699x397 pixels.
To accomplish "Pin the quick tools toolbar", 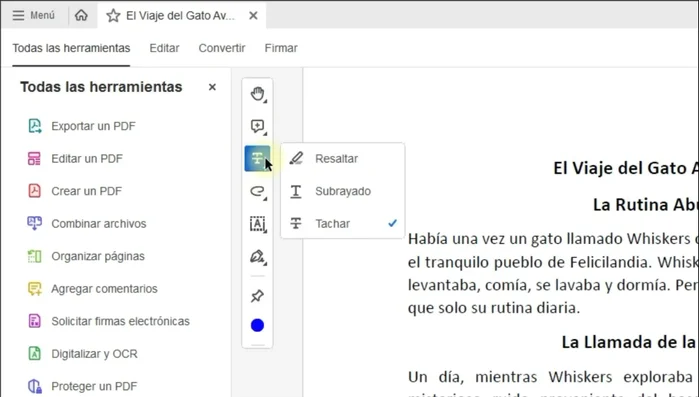I will (257, 296).
